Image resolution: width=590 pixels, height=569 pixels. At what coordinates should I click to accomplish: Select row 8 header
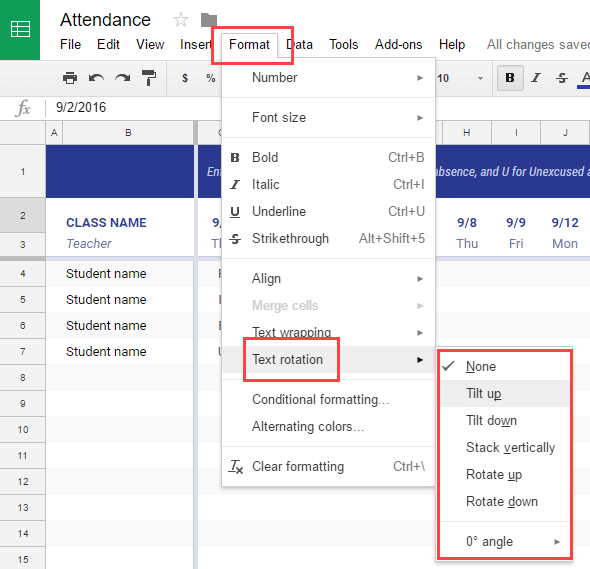coord(23,377)
